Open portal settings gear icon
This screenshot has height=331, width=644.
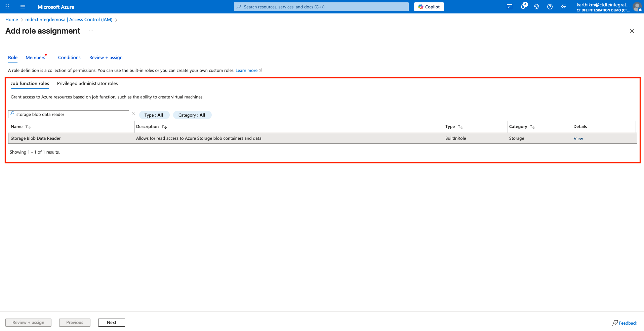536,7
